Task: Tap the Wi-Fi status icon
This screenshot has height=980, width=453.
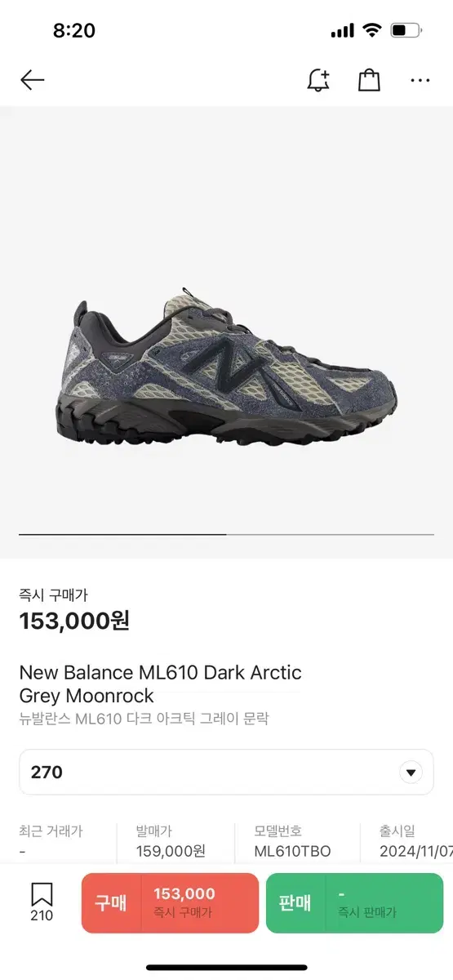Action: tap(372, 31)
